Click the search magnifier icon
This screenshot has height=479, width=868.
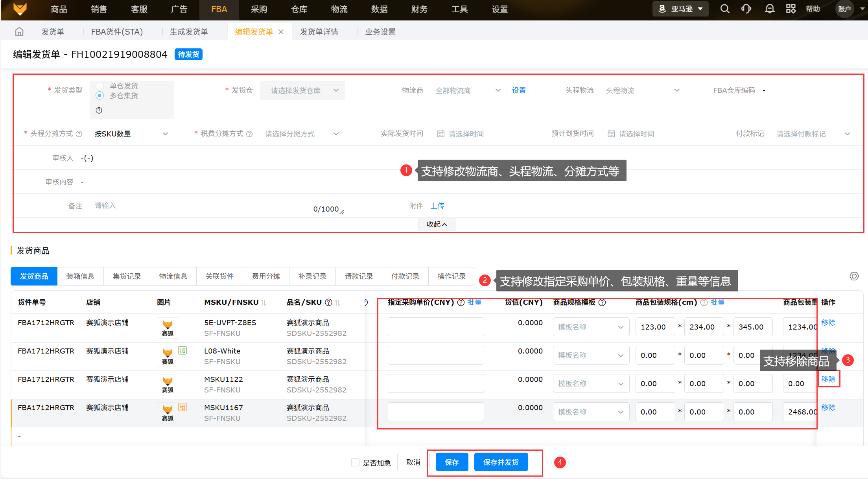[724, 9]
